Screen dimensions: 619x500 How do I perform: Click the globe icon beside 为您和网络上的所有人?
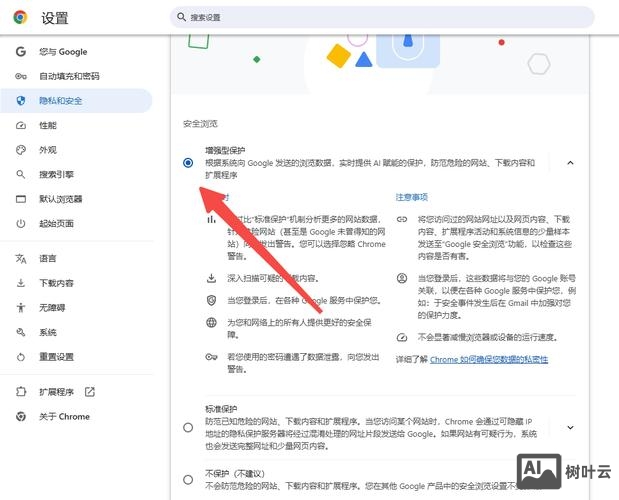tap(212, 323)
